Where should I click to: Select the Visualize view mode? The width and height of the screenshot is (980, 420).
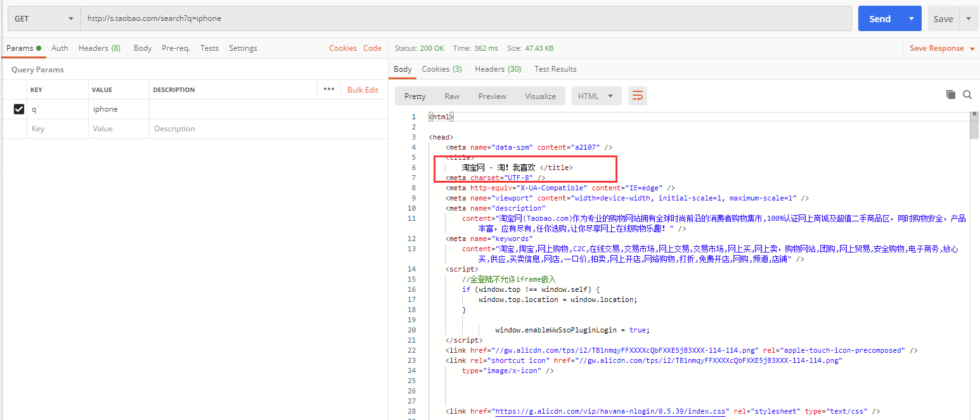coord(540,96)
